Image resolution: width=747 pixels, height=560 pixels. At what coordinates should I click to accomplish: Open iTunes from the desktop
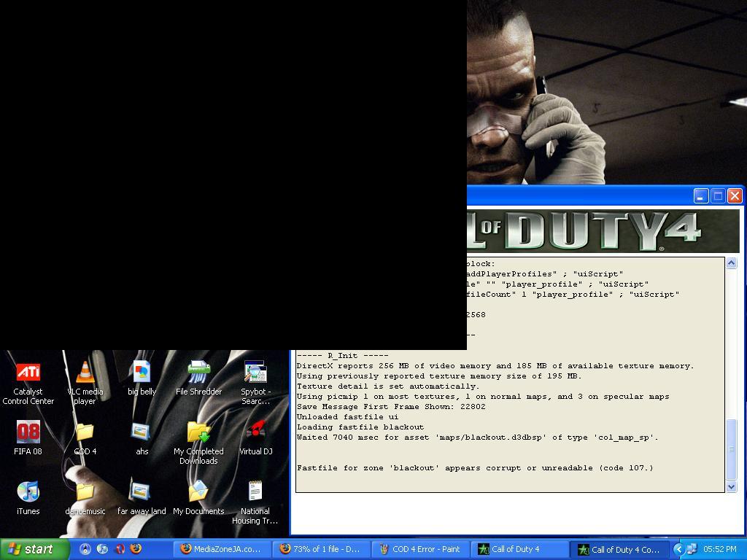pyautogui.click(x=28, y=493)
